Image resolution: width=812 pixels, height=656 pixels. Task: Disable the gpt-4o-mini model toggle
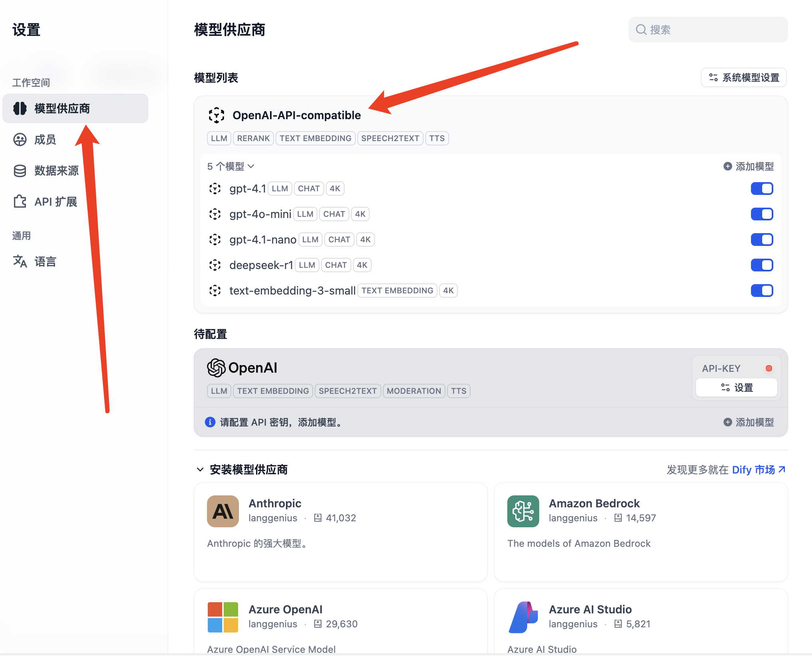click(762, 214)
